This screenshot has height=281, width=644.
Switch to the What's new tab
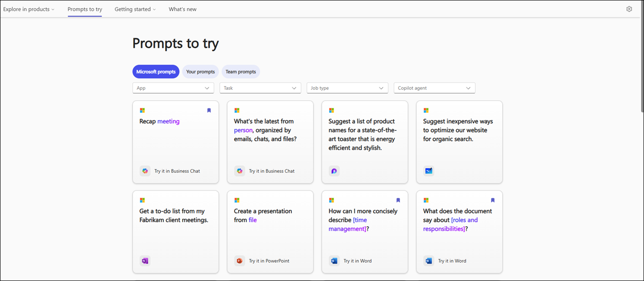click(182, 9)
